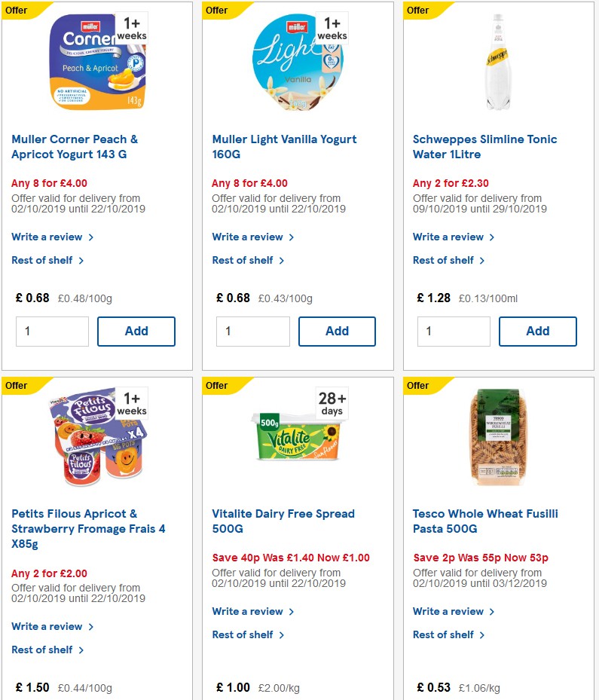The image size is (599, 700).
Task: Click the quantity field for Muller Light Yogurt
Action: point(253,331)
